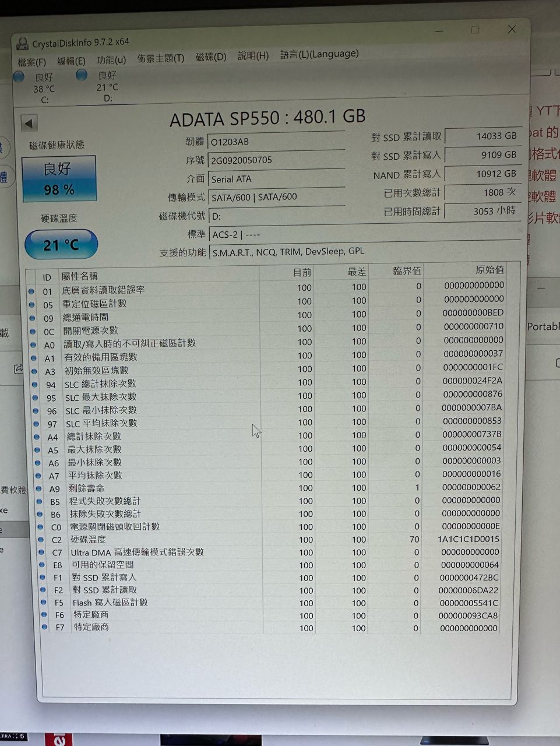Open the 佈景主題(T) menu

(x=160, y=58)
